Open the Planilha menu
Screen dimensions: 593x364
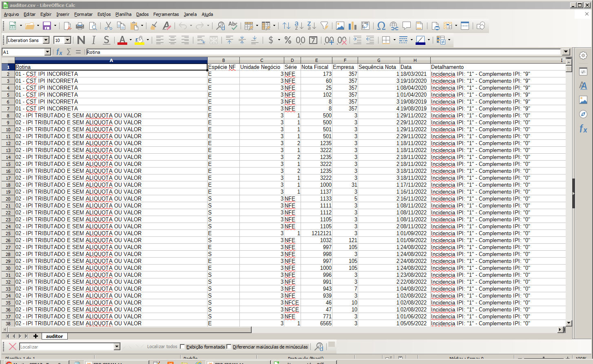click(123, 14)
